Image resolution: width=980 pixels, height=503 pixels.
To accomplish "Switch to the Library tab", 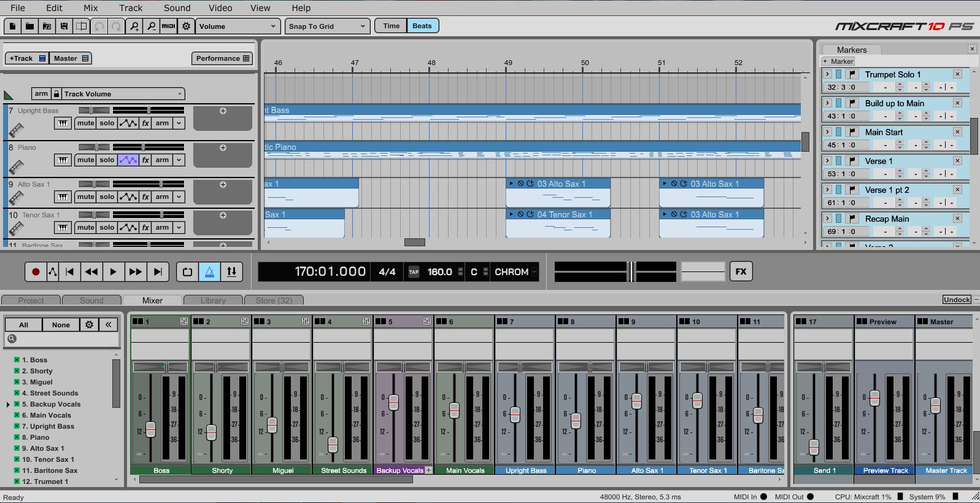I will pos(213,300).
